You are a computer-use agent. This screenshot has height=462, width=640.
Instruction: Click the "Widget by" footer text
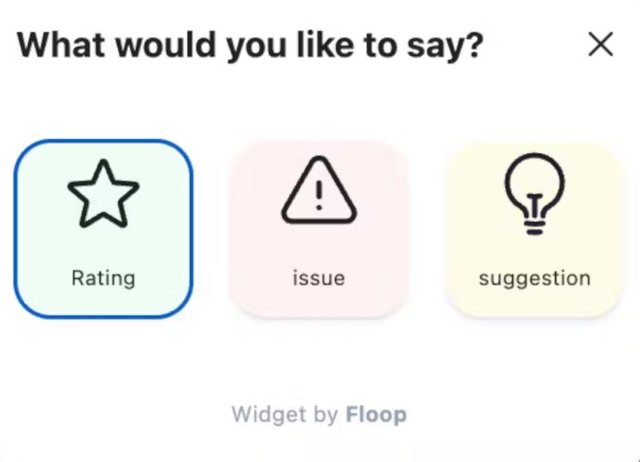pyautogui.click(x=284, y=415)
